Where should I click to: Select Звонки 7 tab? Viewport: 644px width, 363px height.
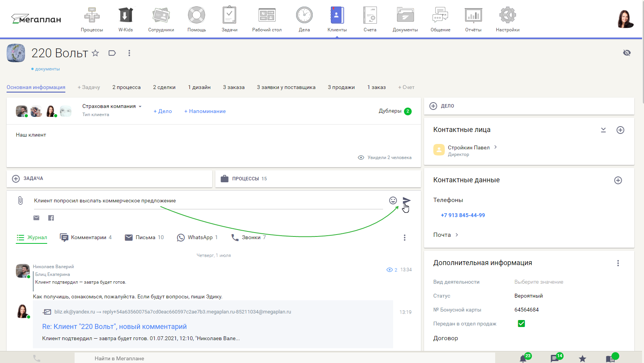pyautogui.click(x=248, y=237)
